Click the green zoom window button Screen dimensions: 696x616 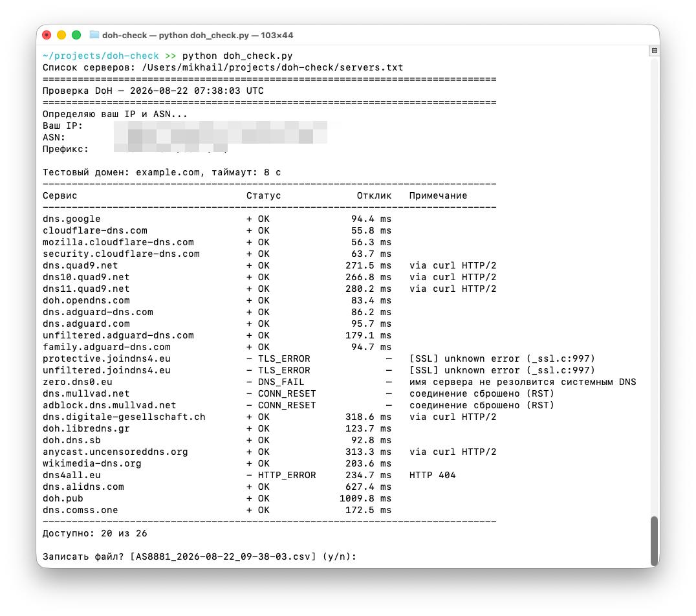76,35
